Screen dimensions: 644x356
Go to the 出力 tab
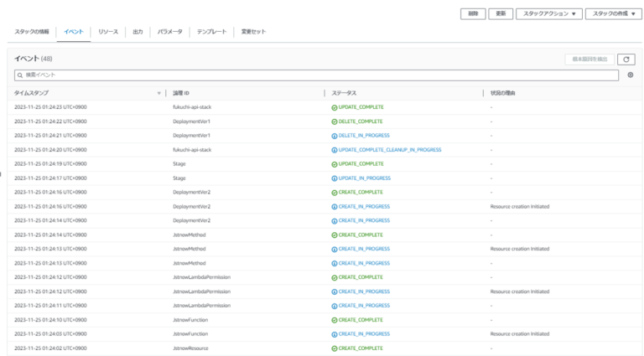coord(138,32)
